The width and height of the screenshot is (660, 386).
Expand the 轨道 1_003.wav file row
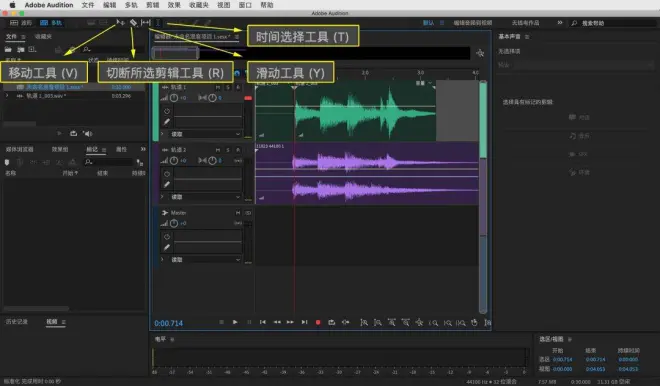(x=7, y=96)
